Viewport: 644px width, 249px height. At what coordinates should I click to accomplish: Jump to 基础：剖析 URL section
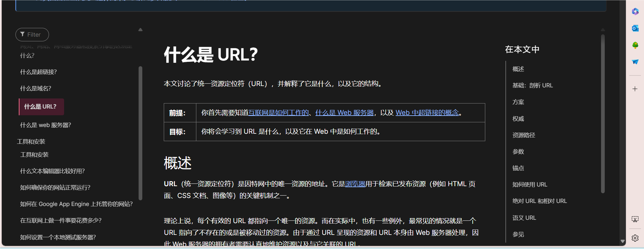533,85
